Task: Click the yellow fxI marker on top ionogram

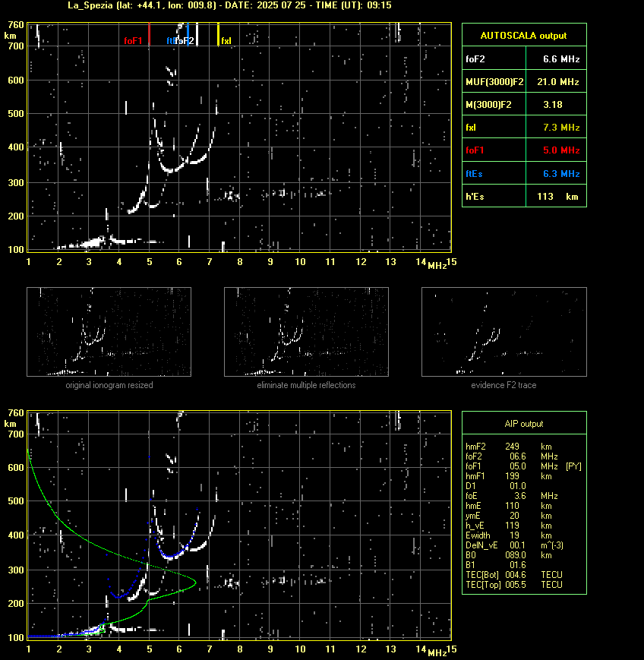Action: click(x=218, y=33)
